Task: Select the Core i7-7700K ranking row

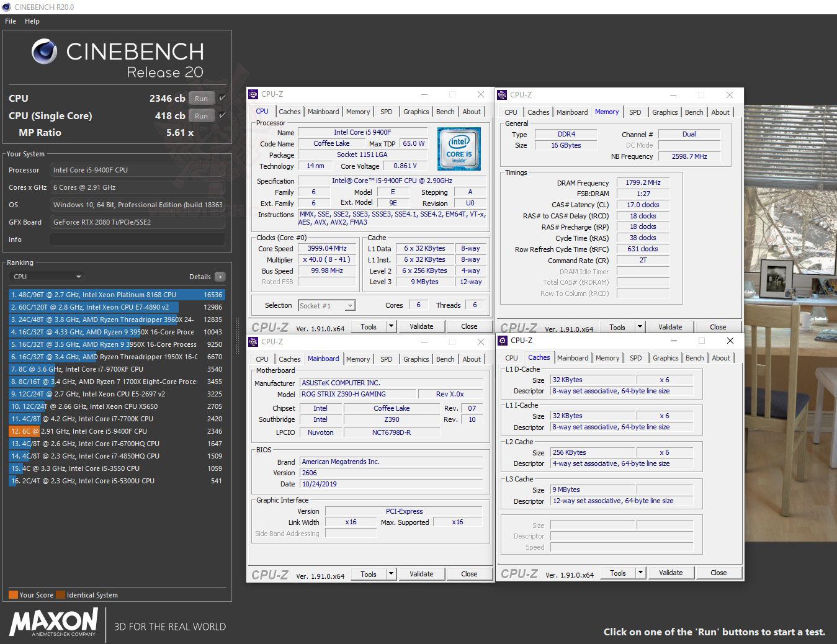Action: [117, 419]
